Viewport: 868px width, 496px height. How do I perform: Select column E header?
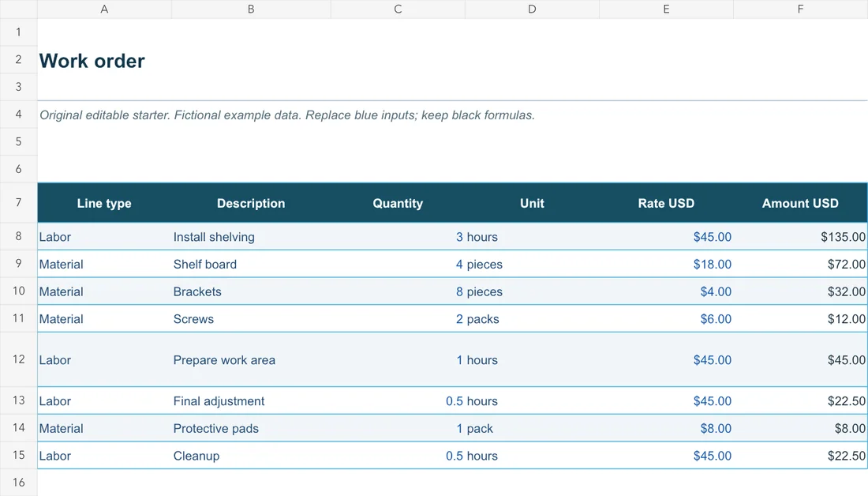tap(666, 9)
